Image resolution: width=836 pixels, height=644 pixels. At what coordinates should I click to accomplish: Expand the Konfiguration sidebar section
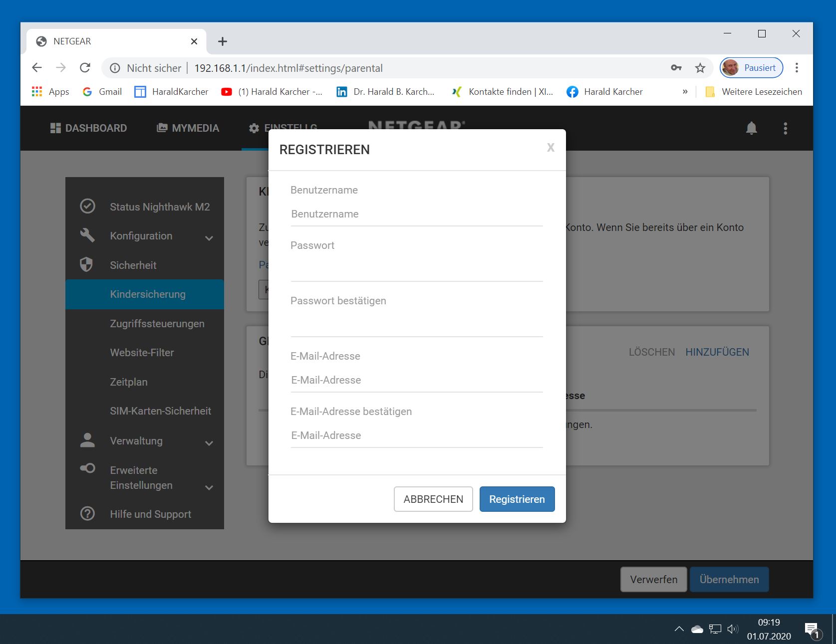pyautogui.click(x=209, y=238)
